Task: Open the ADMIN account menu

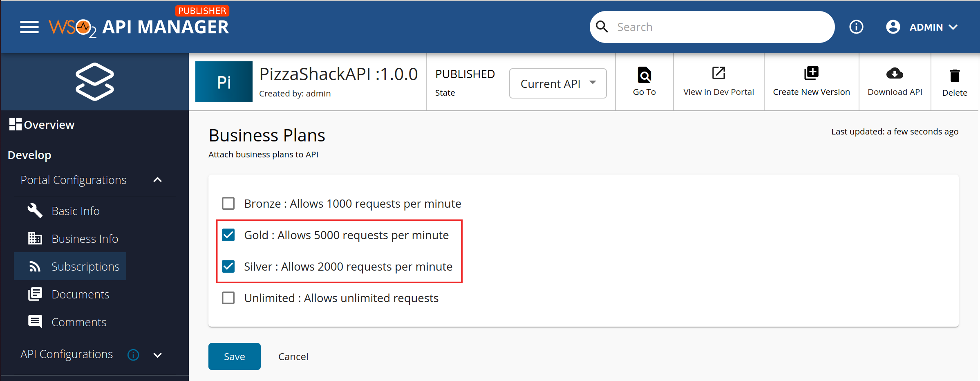Action: pyautogui.click(x=926, y=27)
